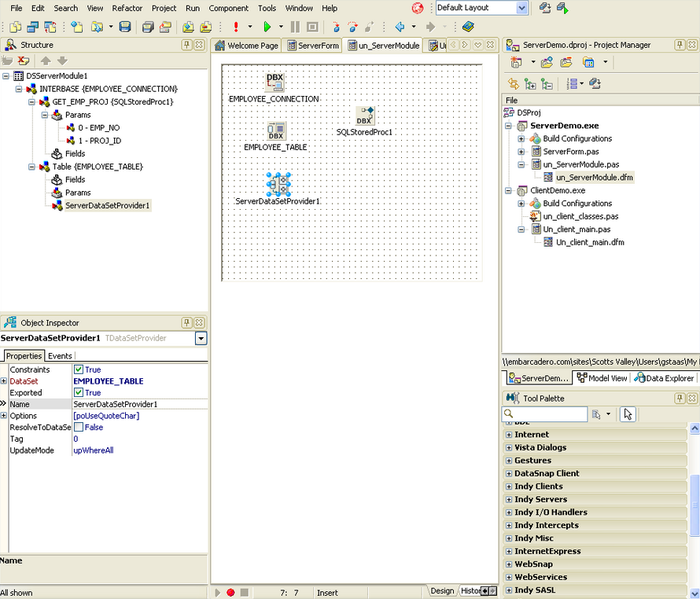Select Un_client_main.dfm file
Image resolution: width=700 pixels, height=599 pixels.
point(590,242)
